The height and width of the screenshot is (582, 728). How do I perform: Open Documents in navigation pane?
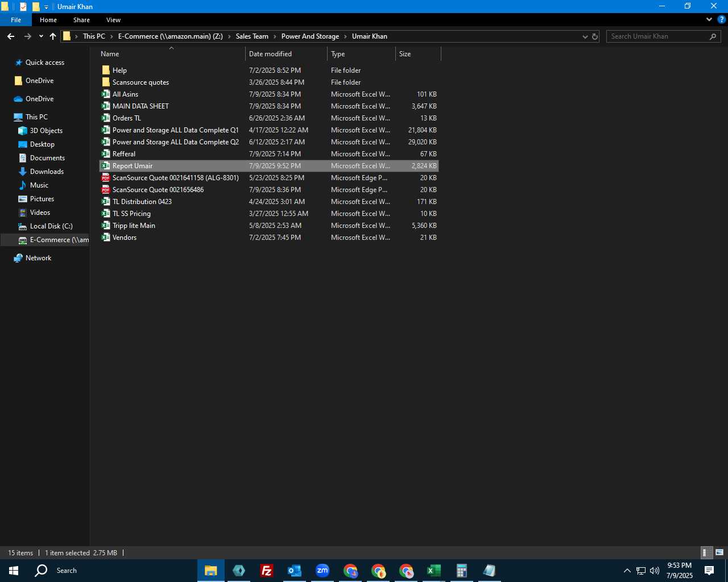[x=47, y=158]
